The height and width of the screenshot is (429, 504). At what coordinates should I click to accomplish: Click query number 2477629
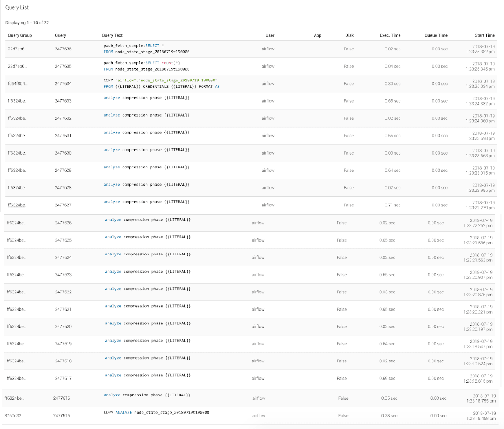[63, 170]
